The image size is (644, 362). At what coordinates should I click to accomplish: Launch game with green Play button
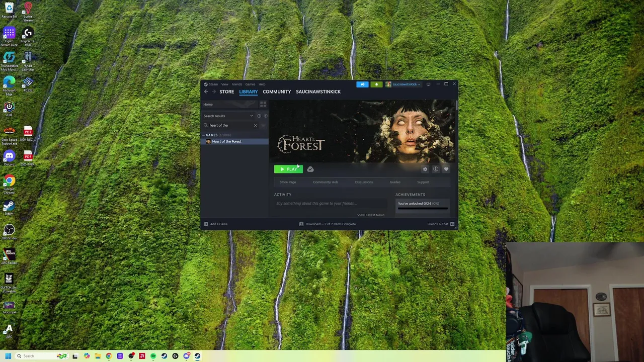(x=288, y=169)
